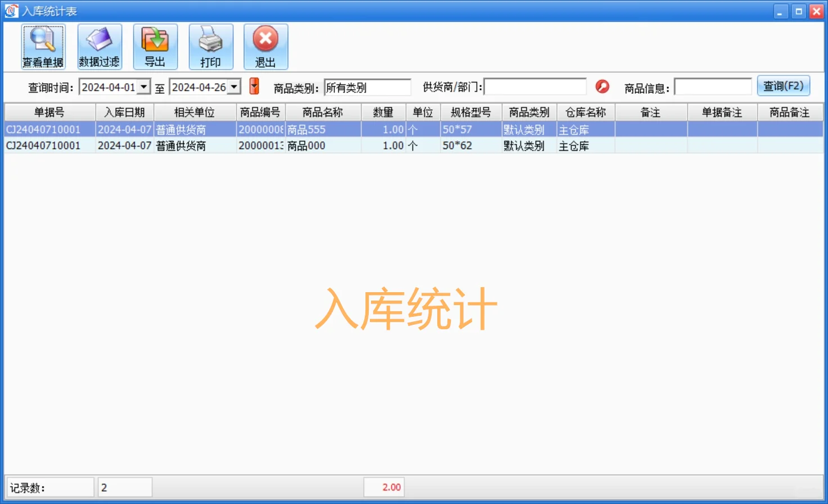Expand the start date 2024-04-01 dropdown

coord(144,87)
